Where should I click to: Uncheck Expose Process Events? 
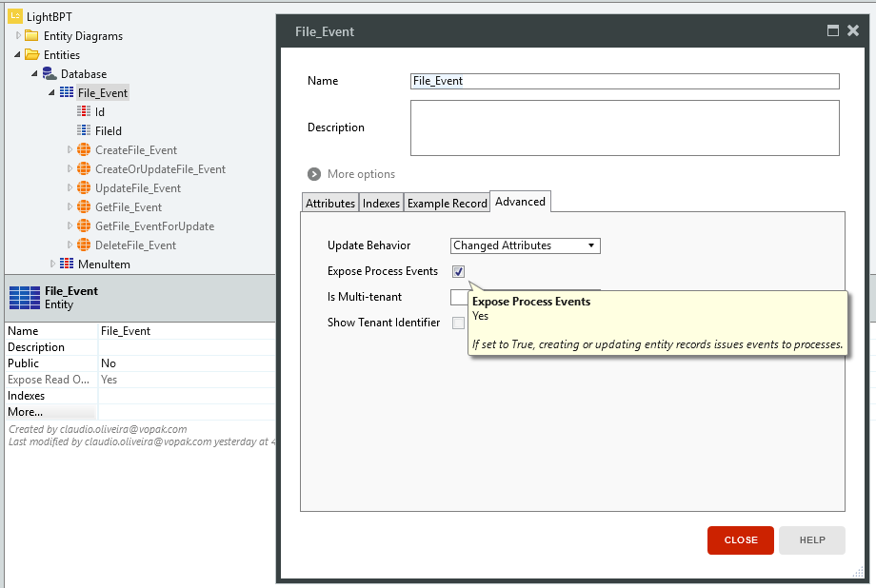(x=458, y=271)
